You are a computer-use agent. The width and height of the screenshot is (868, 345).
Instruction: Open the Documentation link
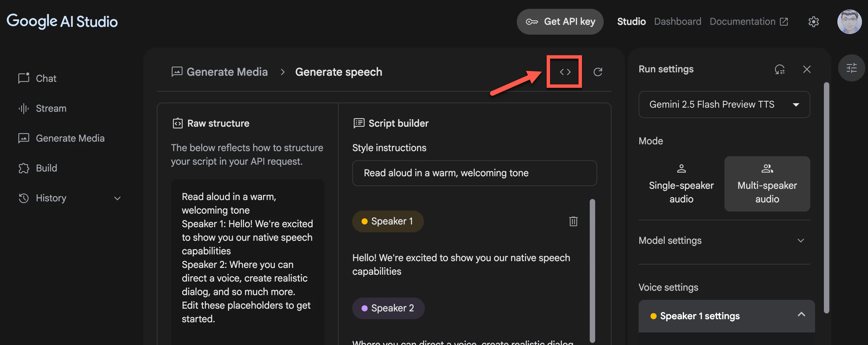point(749,22)
